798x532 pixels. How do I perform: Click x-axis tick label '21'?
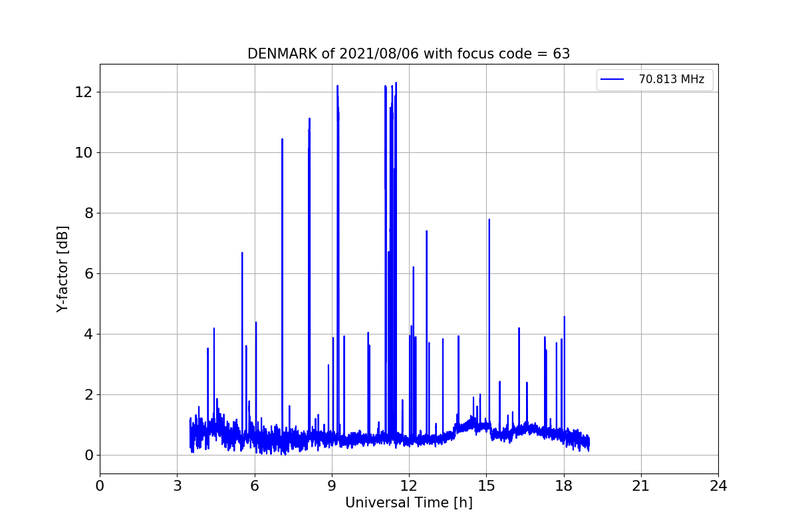(641, 486)
